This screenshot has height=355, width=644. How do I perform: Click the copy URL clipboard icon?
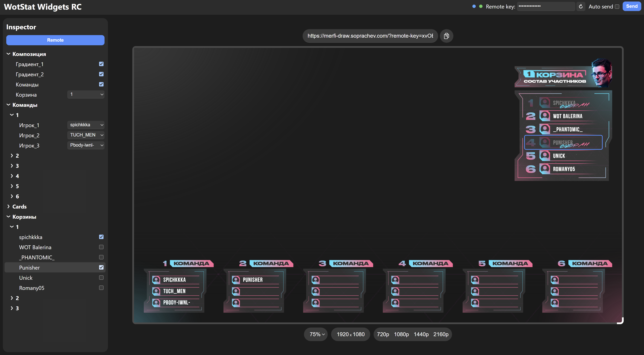click(446, 36)
